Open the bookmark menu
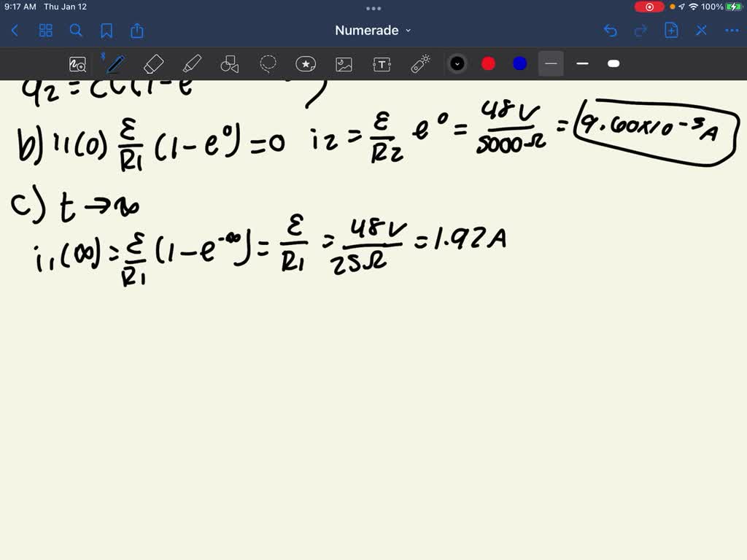Viewport: 747px width, 560px height. click(x=107, y=31)
